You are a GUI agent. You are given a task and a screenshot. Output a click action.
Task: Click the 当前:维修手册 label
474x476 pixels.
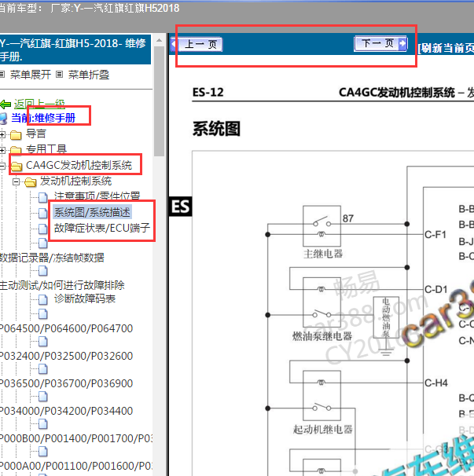[43, 118]
